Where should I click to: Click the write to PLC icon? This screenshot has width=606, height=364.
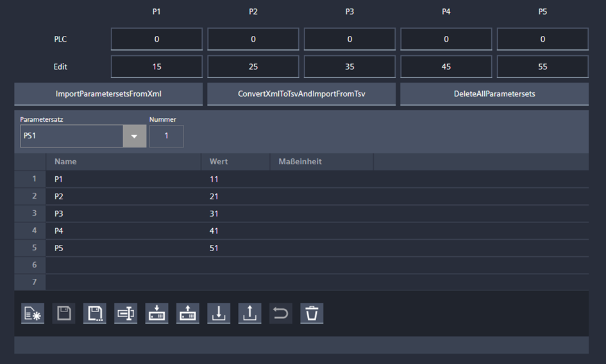pos(157,313)
